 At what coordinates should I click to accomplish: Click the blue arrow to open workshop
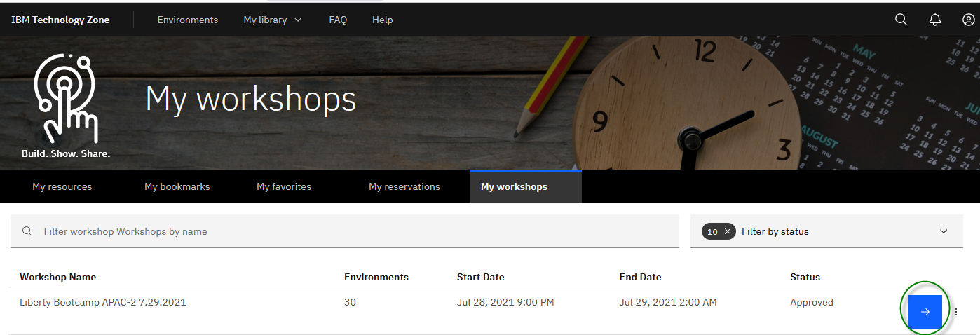tap(925, 312)
